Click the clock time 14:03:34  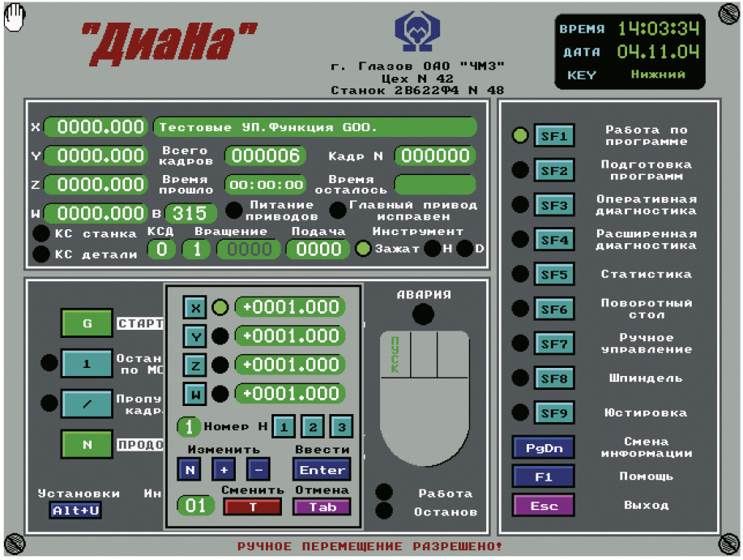click(659, 29)
